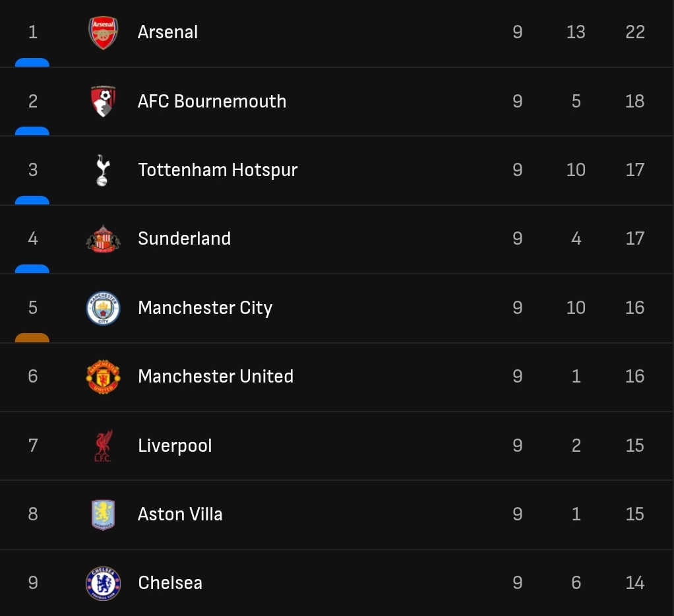Click the orange qualification marker under position 5
Screen dimensions: 674x616
coord(32,338)
